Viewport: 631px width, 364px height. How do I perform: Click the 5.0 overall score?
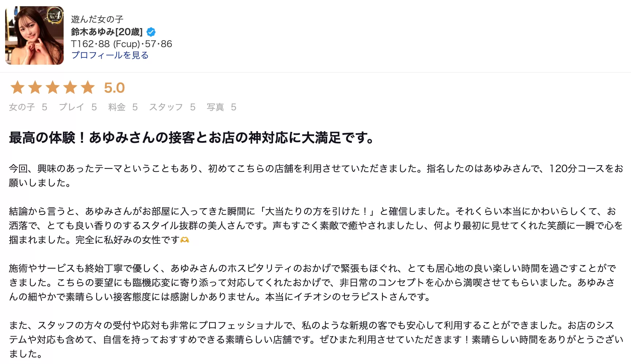click(x=114, y=88)
